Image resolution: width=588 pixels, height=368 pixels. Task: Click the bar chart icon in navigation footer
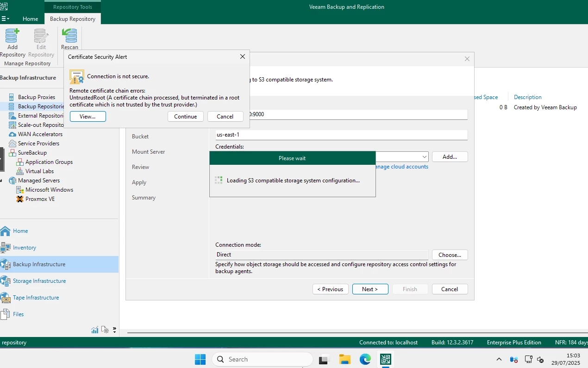[95, 330]
